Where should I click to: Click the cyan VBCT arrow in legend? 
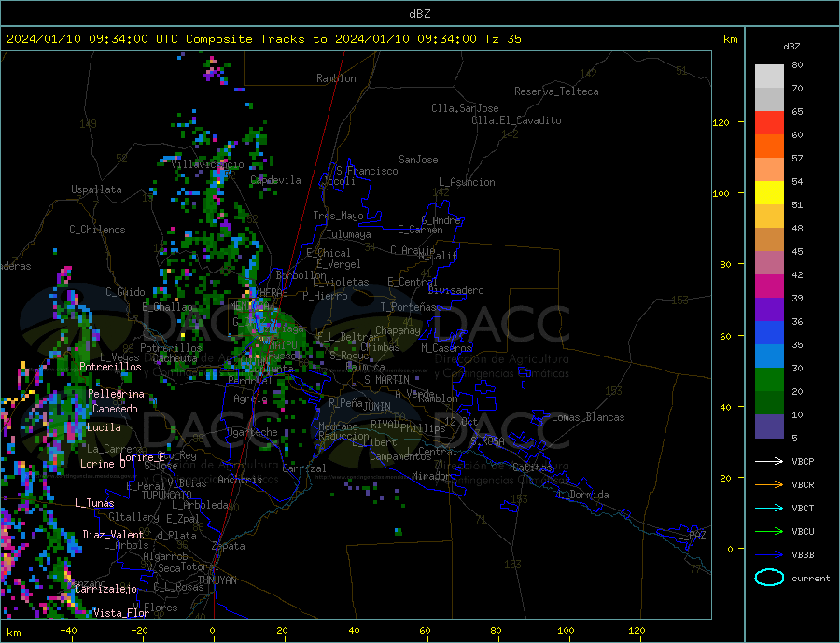coord(769,508)
